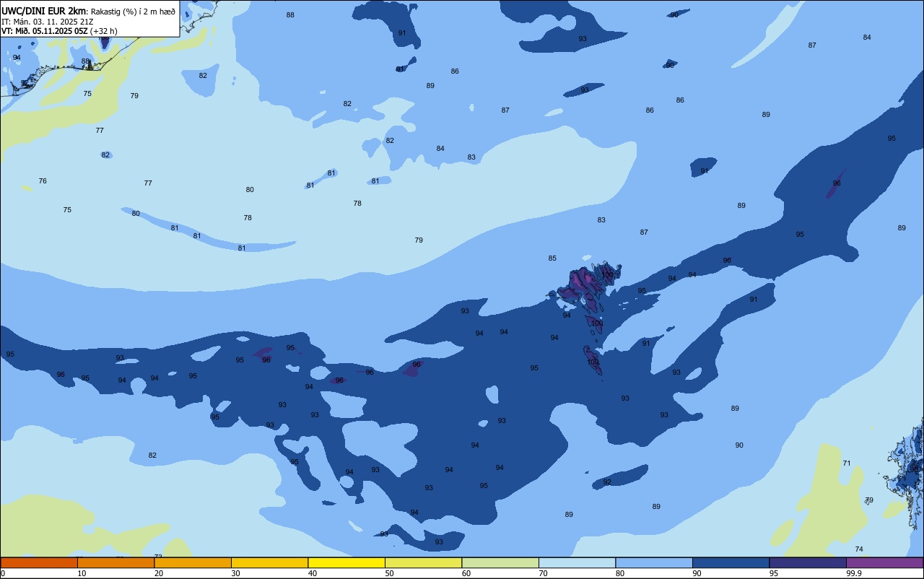The image size is (924, 579).
Task: Click the bright yellow 40–50 legend segment
Action: 346,562
